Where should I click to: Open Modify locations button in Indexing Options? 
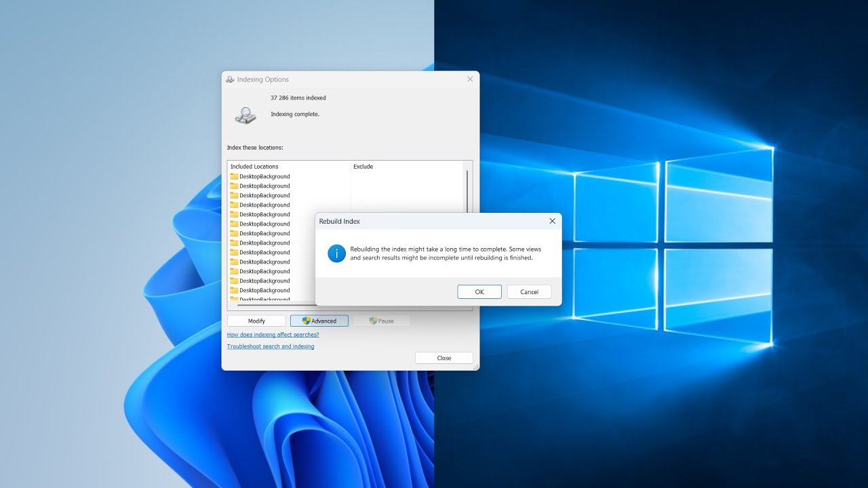(256, 321)
